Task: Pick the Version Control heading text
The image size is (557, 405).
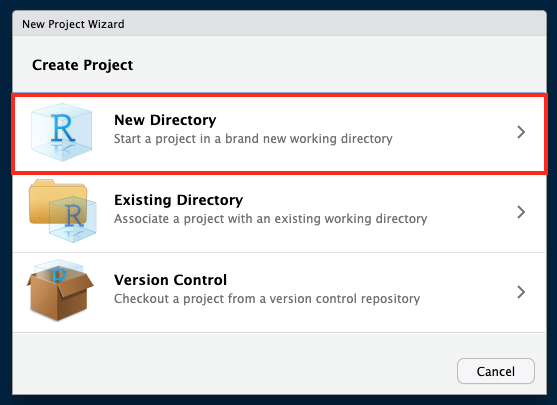Action: click(171, 280)
